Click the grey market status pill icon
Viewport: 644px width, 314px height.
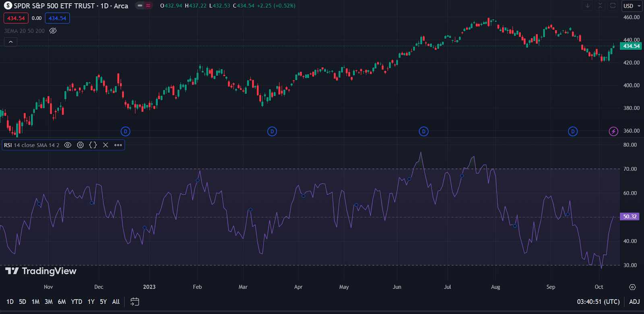click(140, 6)
